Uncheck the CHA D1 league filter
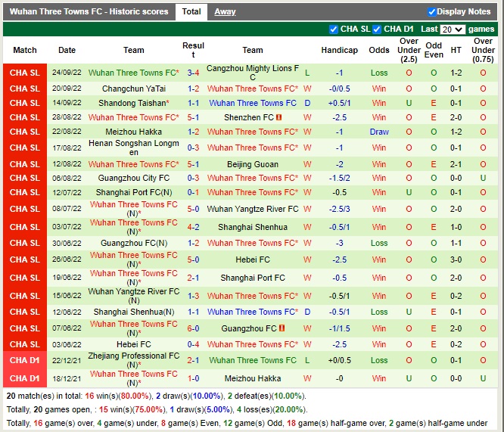504x432 pixels. pyautogui.click(x=378, y=30)
